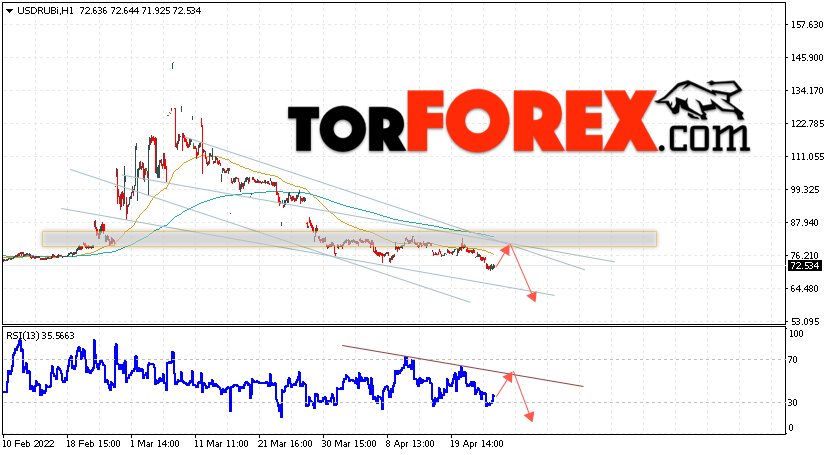Select the 157.630 price axis value

tap(807, 24)
